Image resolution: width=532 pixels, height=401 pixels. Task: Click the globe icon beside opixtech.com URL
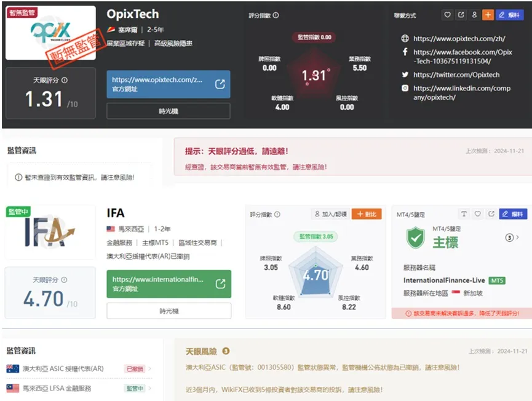(405, 38)
